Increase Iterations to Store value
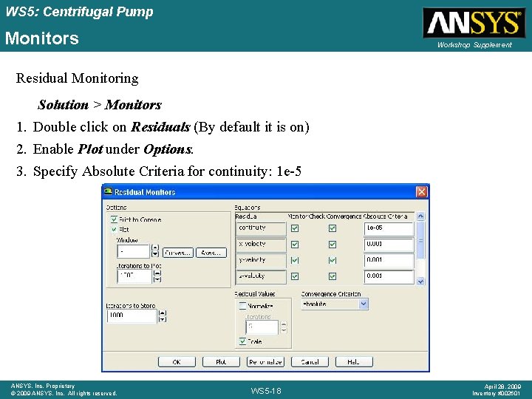 point(163,313)
